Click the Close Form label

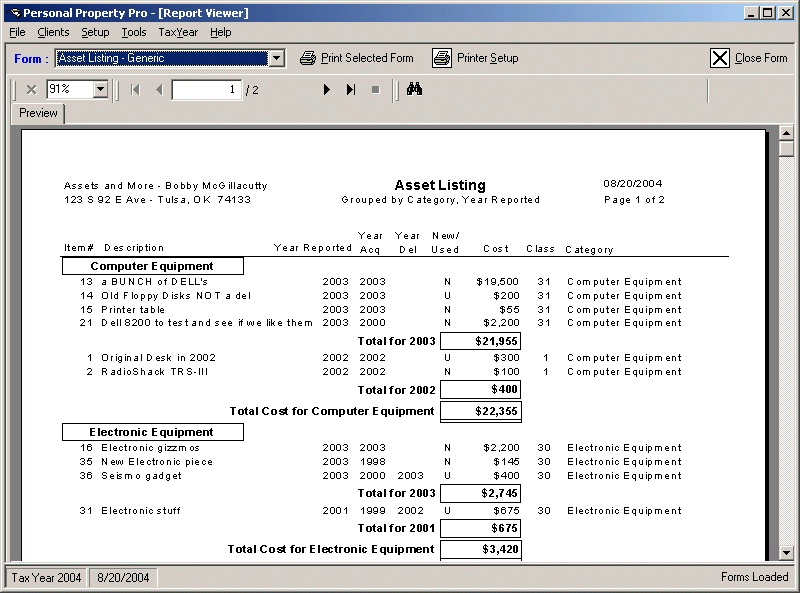tap(761, 58)
